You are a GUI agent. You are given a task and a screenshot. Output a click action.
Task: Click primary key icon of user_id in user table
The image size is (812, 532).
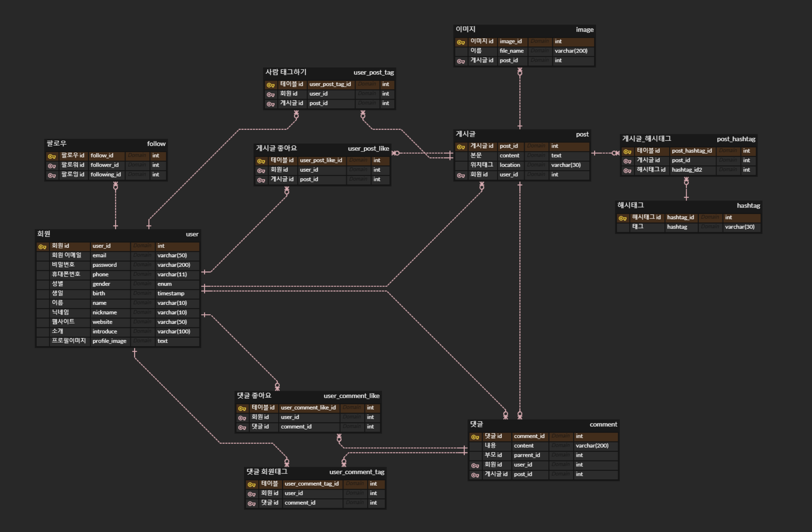pos(42,247)
